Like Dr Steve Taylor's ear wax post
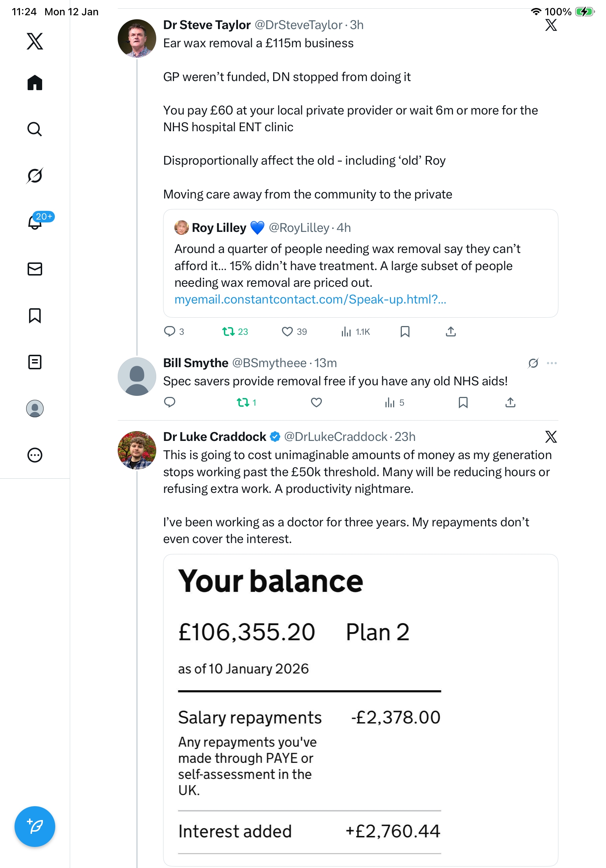Viewport: 606px width, 868px height. tap(287, 331)
